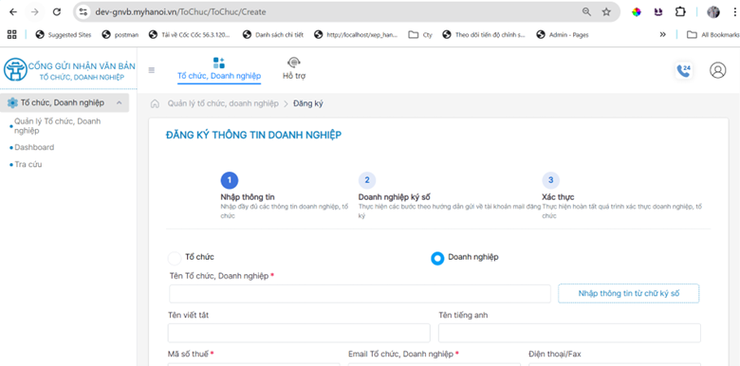Click the Tên tiếng anh input field
Image resolution: width=740 pixels, height=366 pixels.
(570, 333)
